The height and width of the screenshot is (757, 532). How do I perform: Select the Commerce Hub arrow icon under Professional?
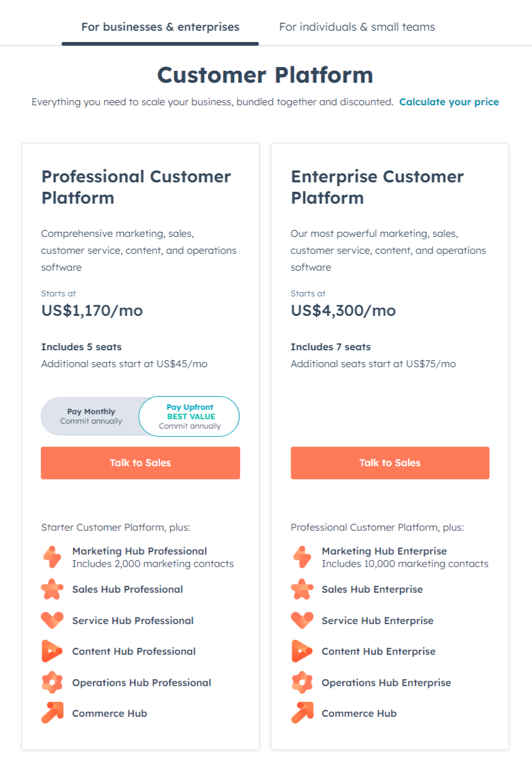coord(53,713)
